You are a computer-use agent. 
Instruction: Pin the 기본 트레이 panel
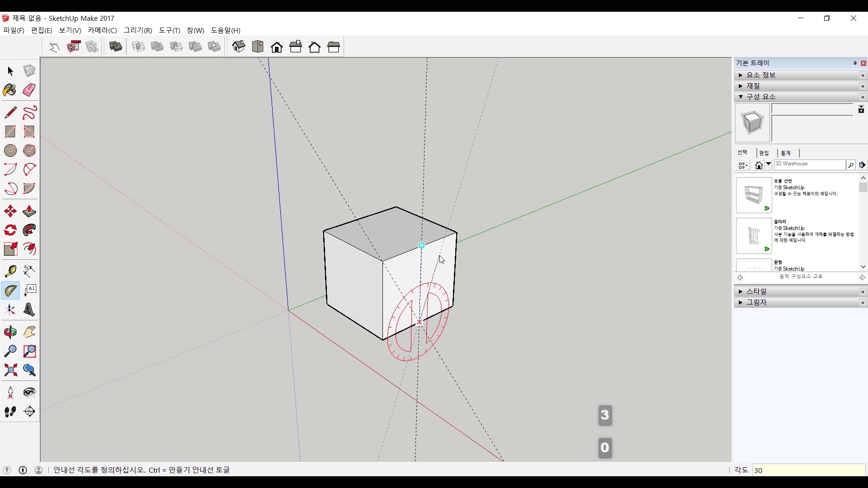click(855, 63)
